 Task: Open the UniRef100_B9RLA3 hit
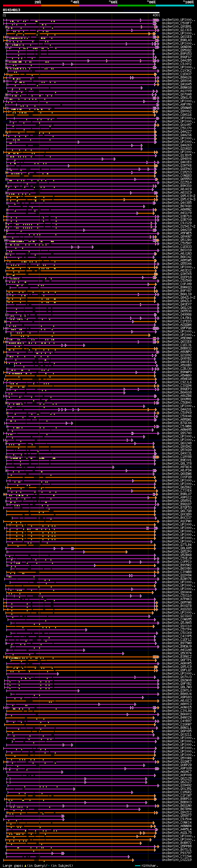click(x=177, y=40)
